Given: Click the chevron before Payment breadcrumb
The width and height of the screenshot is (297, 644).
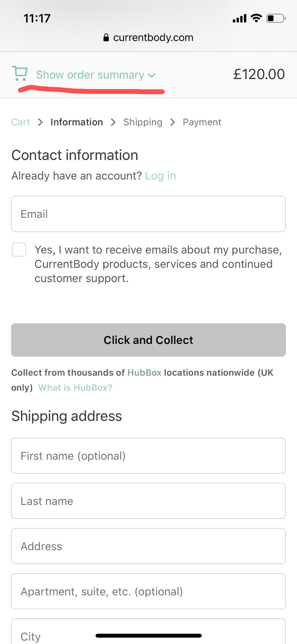Looking at the screenshot, I should (x=173, y=122).
